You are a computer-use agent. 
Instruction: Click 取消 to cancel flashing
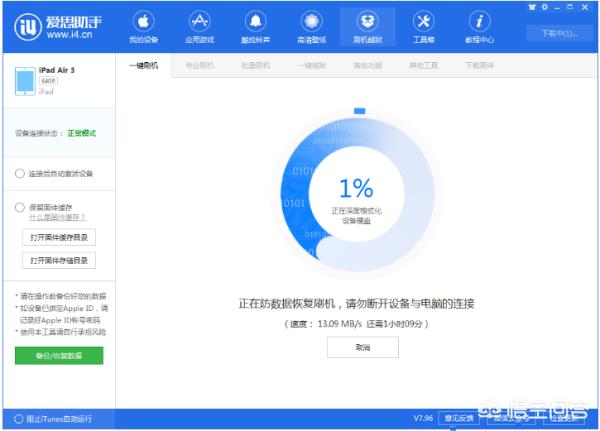coord(362,347)
